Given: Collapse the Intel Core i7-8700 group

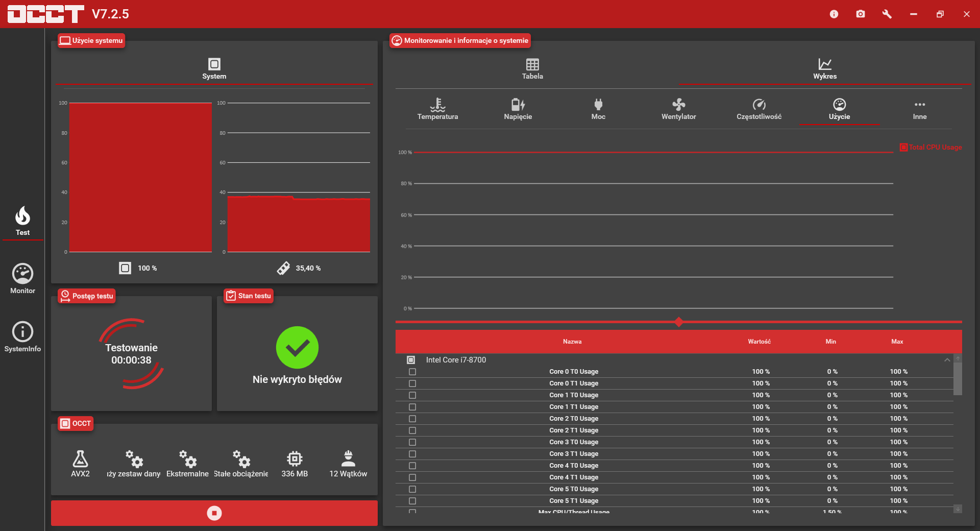Looking at the screenshot, I should click(x=947, y=360).
